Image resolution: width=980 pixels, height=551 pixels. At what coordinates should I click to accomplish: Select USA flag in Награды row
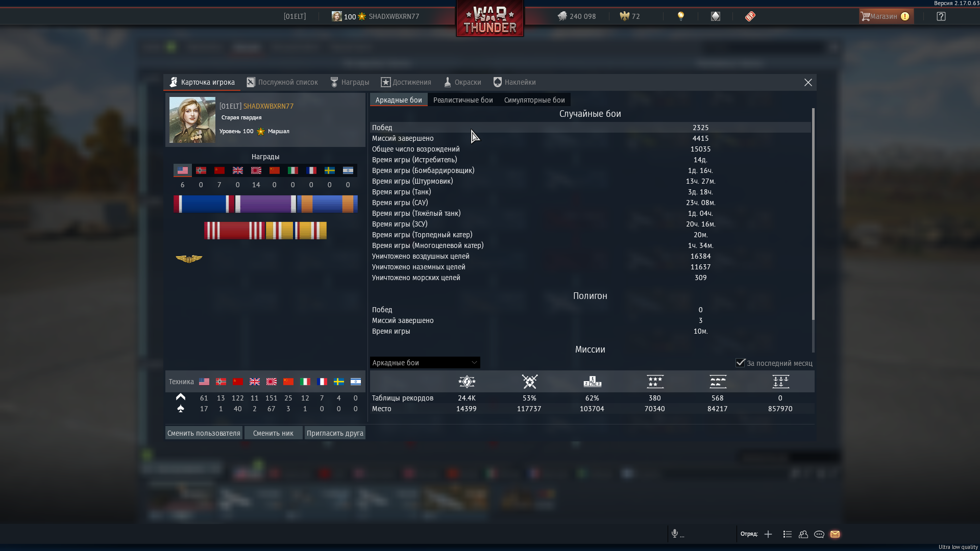183,170
